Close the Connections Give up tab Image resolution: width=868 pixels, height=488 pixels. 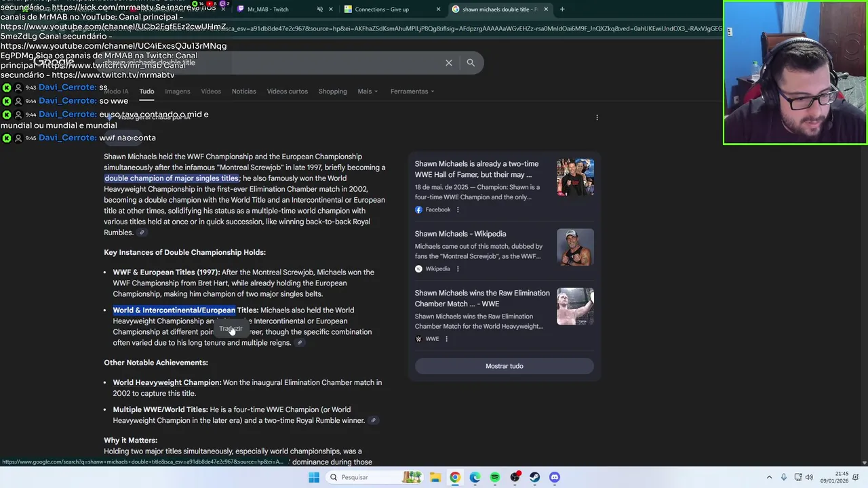pos(438,9)
